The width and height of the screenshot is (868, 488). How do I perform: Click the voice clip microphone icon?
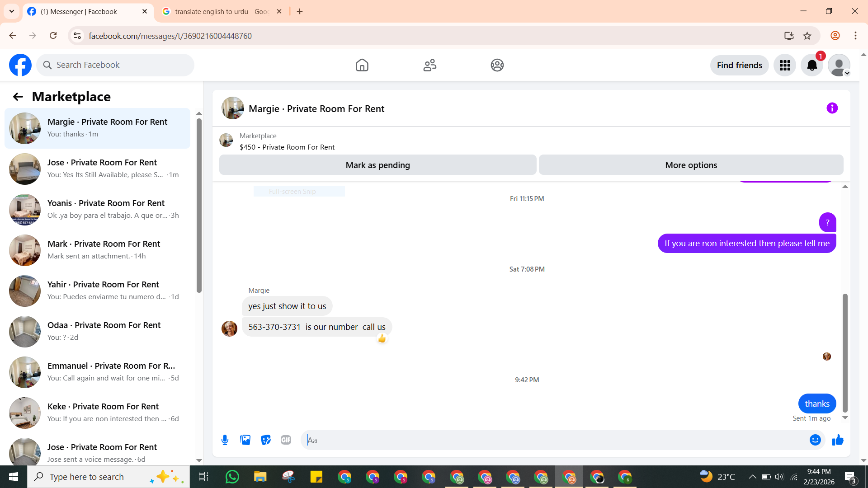pyautogui.click(x=225, y=440)
